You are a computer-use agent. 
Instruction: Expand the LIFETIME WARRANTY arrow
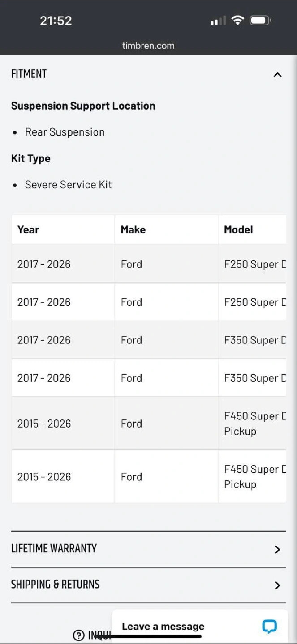277,549
